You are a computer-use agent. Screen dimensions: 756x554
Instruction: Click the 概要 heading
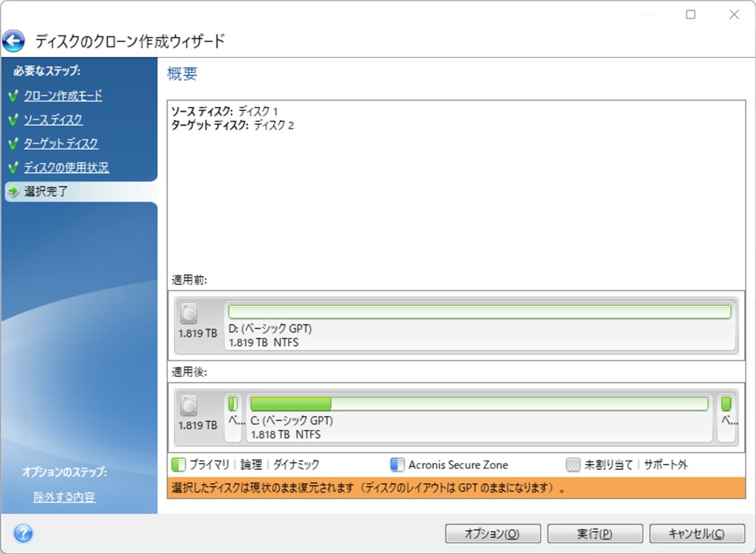182,74
